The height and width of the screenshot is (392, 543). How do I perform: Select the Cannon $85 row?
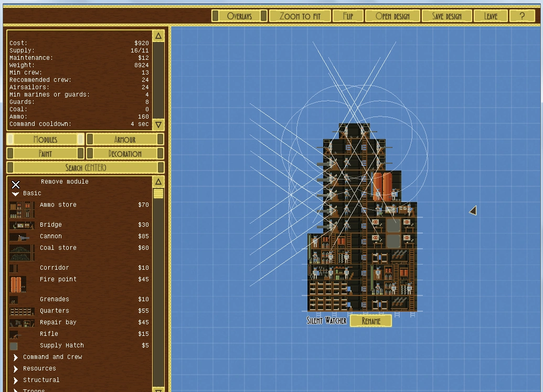[x=79, y=237]
